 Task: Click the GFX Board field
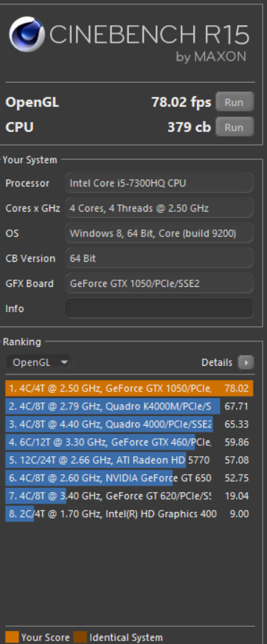pos(159,283)
